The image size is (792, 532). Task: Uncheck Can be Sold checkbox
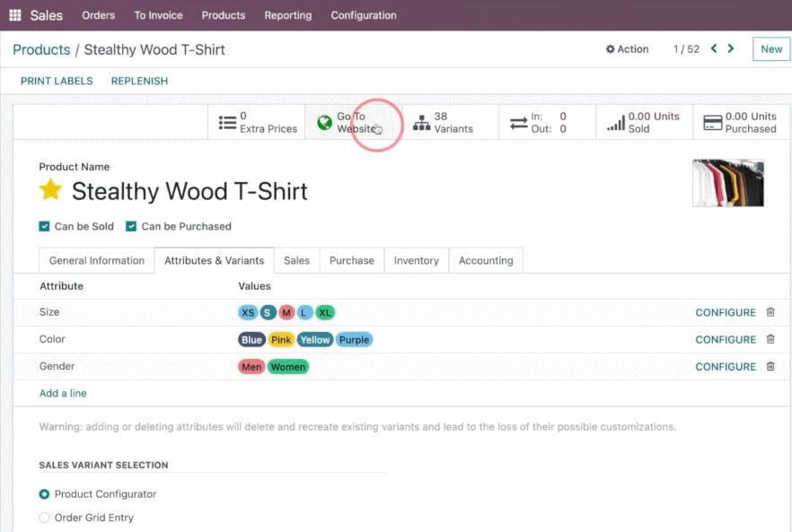click(45, 226)
